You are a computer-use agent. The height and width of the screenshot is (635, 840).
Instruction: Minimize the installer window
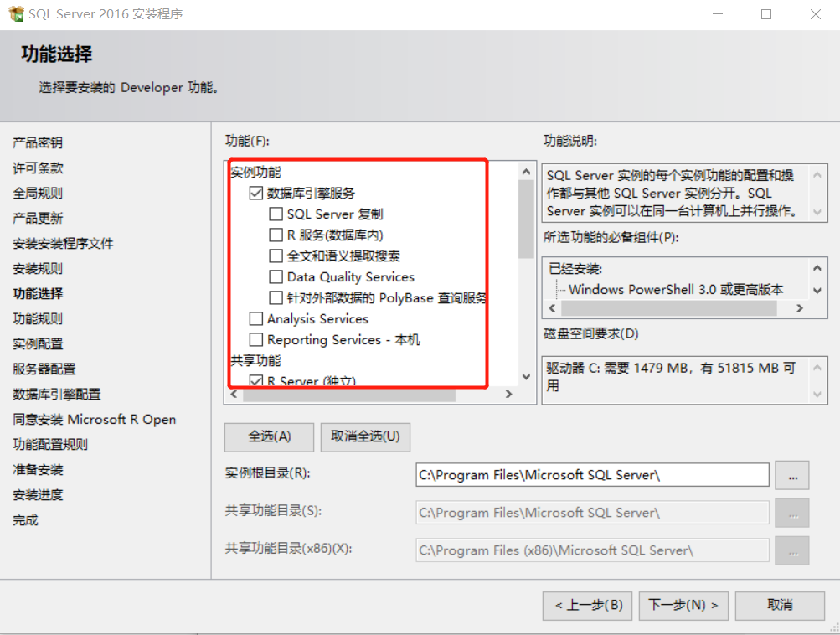tap(718, 14)
